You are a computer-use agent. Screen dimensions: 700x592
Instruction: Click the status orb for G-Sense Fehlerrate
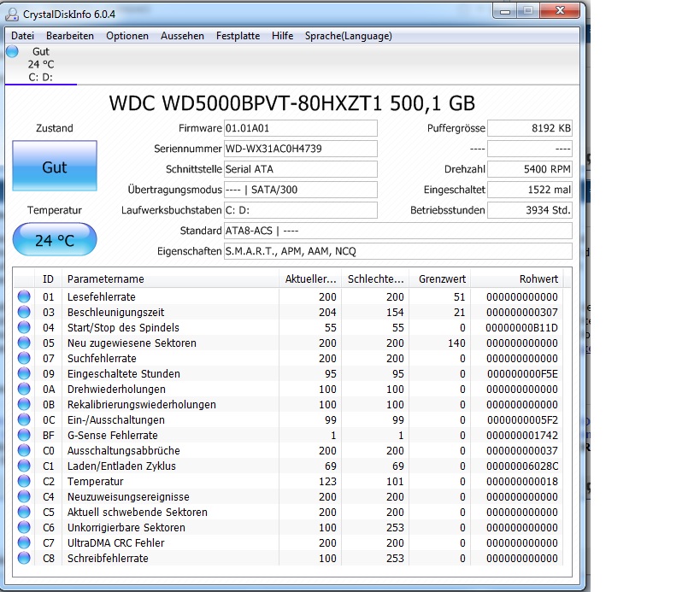[24, 435]
